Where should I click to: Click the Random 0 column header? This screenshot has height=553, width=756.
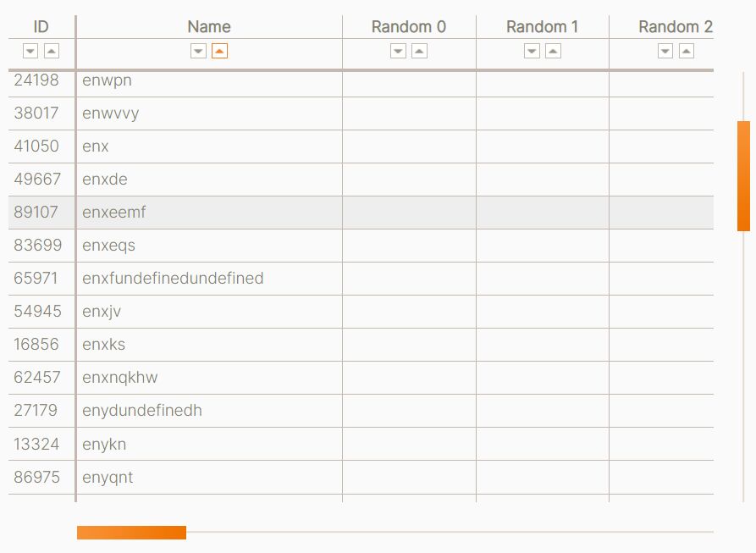click(409, 26)
